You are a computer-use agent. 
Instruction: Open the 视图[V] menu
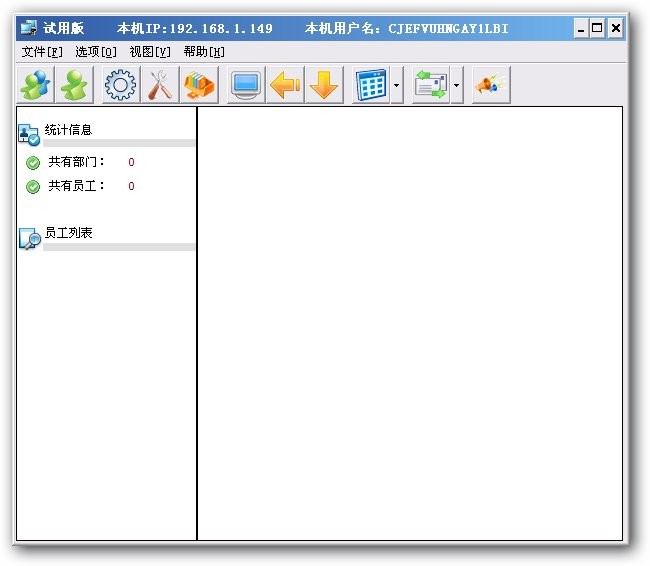(x=150, y=52)
